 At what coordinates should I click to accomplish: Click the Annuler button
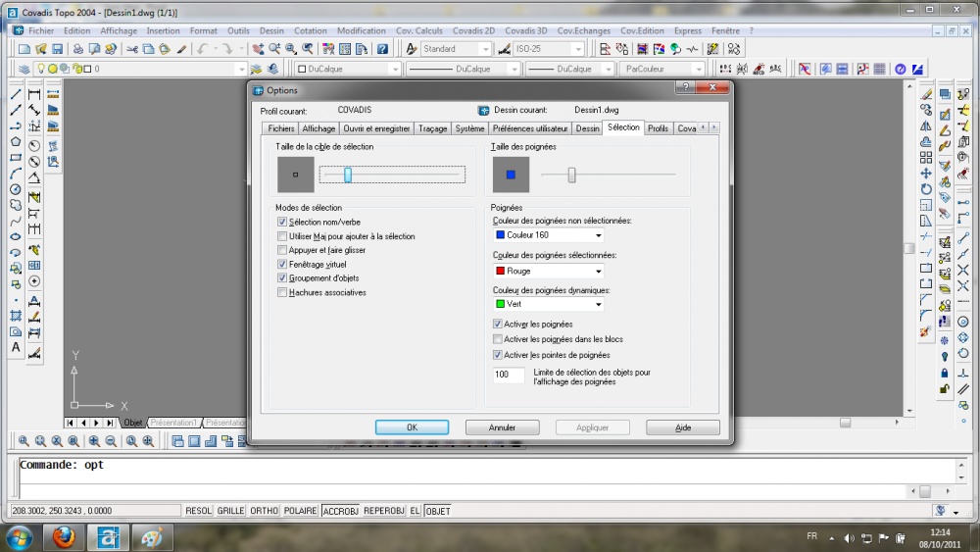(x=503, y=427)
